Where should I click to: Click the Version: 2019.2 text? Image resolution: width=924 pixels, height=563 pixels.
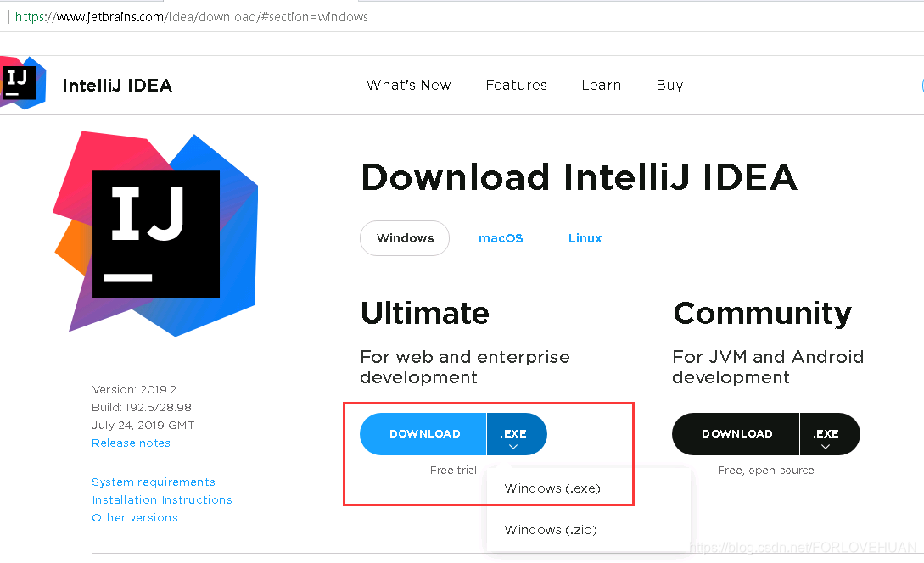pos(134,389)
